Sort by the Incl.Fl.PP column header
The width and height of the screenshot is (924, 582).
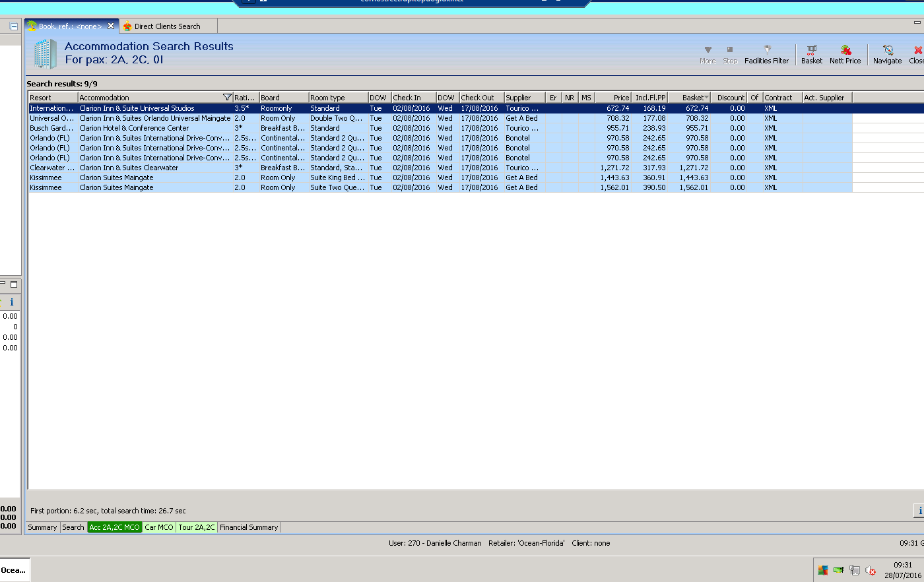pos(650,98)
